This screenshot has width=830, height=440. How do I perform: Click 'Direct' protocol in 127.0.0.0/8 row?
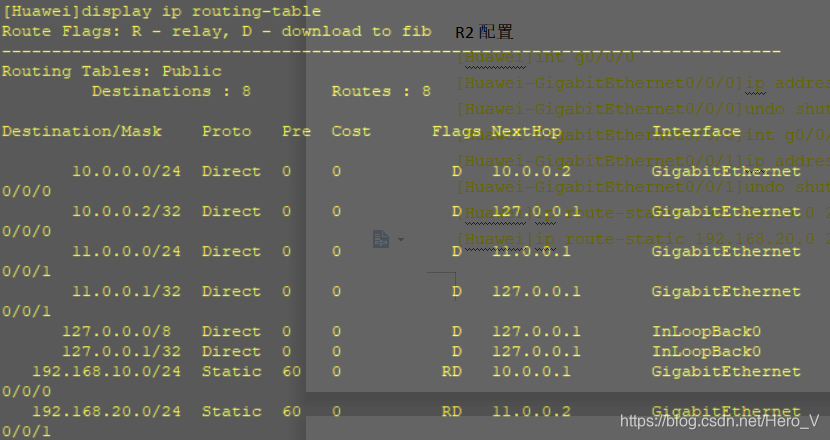(x=231, y=331)
